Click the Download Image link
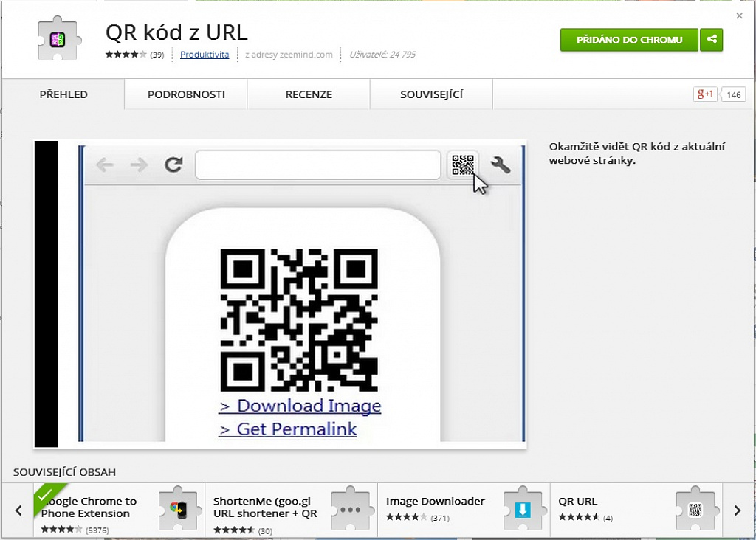 pyautogui.click(x=300, y=406)
